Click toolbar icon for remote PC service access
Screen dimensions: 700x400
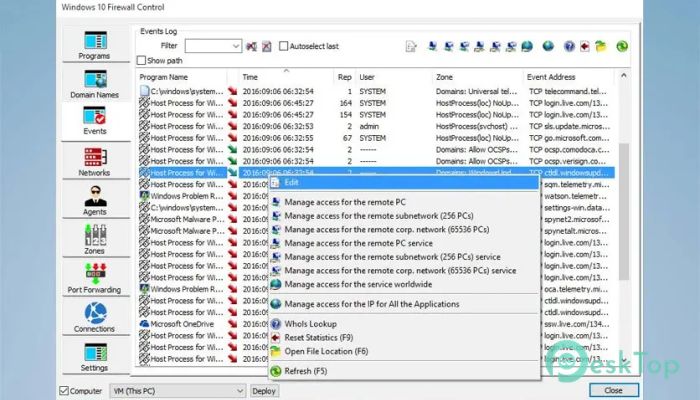tap(479, 46)
